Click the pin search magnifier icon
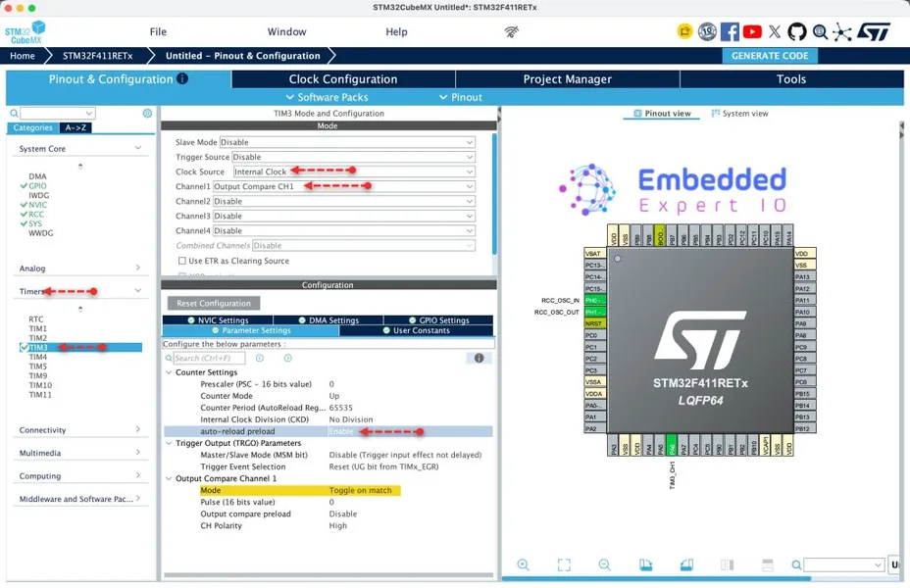910x588 pixels. pos(796,564)
